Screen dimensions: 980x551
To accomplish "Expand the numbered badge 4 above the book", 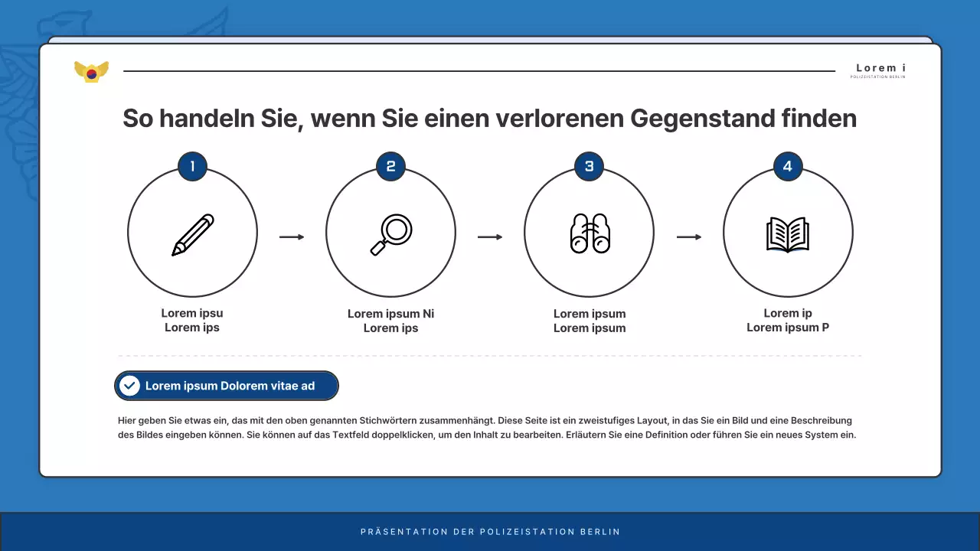I will (787, 166).
